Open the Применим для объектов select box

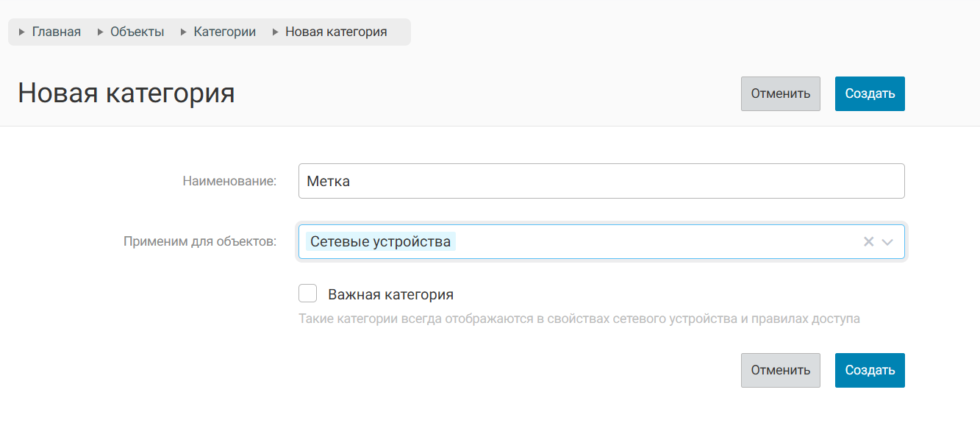654,242
